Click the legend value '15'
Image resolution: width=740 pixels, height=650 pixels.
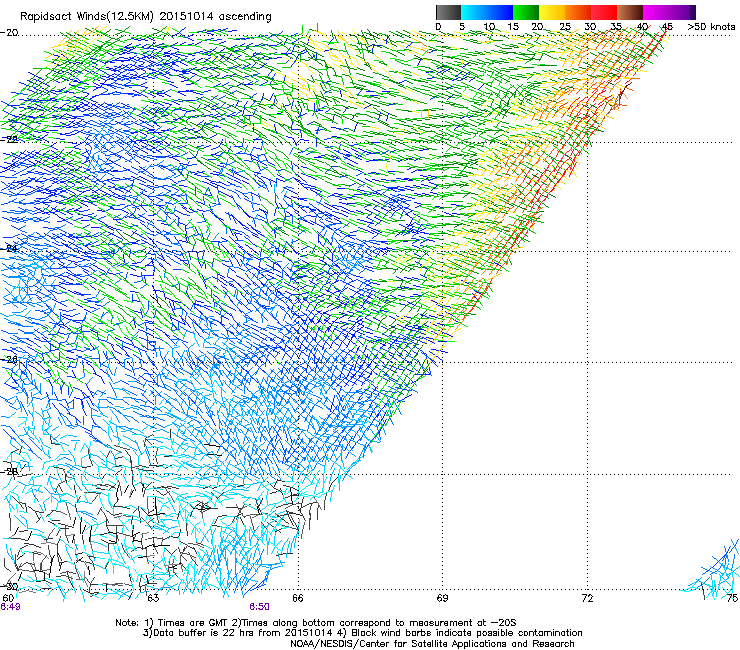(513, 26)
